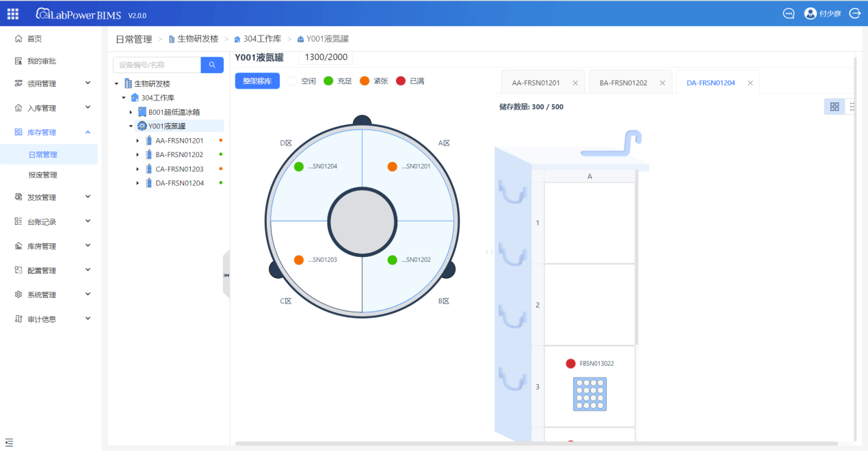Switch to the AA-FRSN01201 tab

536,83
